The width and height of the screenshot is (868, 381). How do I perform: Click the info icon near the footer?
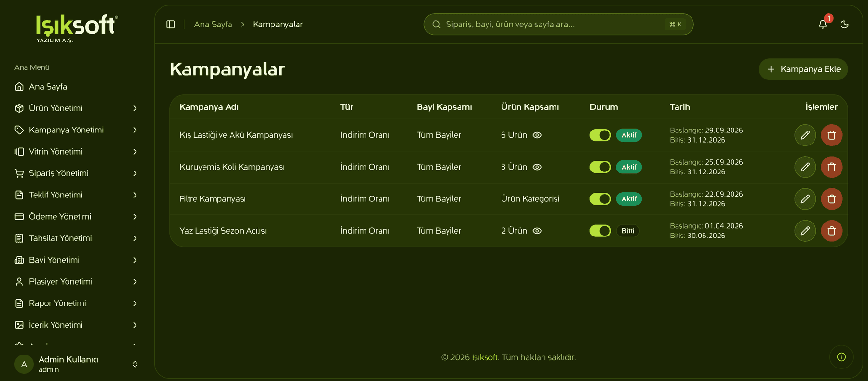tap(841, 357)
